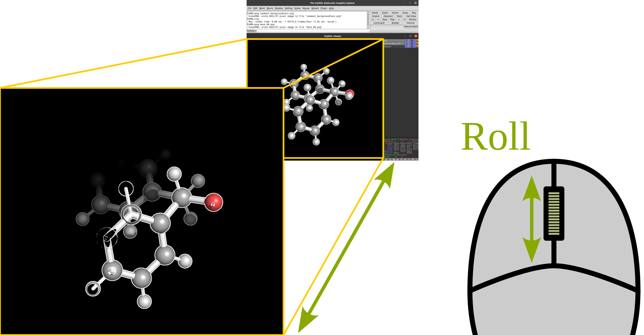Click the Abort button
644x335 pixels.
point(415,26)
